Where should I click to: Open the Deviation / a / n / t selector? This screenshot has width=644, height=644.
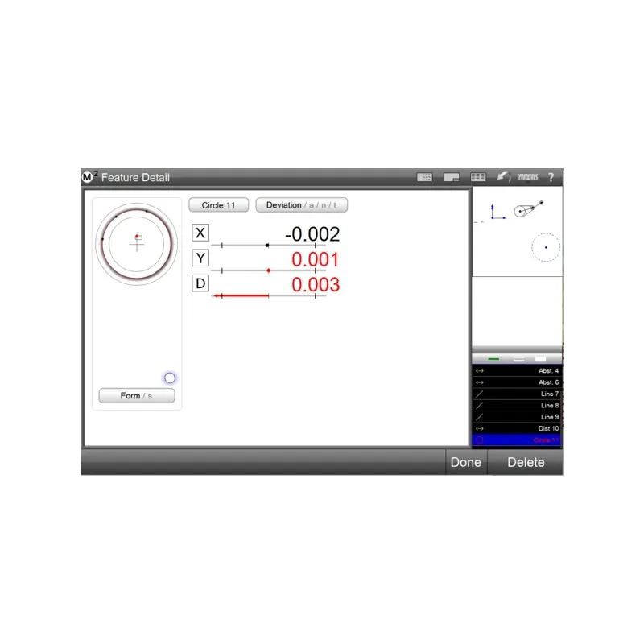300,204
